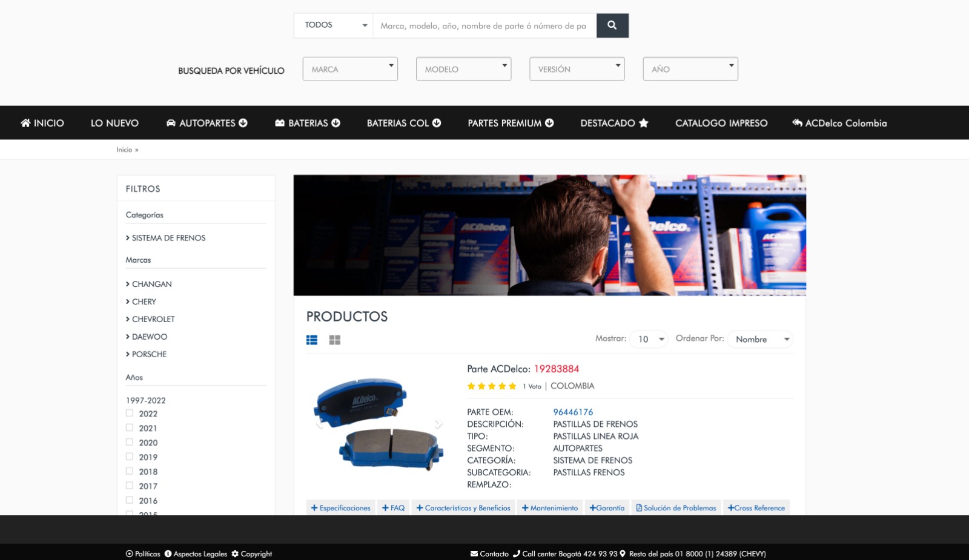The width and height of the screenshot is (969, 560).
Task: Open the FAQ product tab
Action: tap(394, 508)
